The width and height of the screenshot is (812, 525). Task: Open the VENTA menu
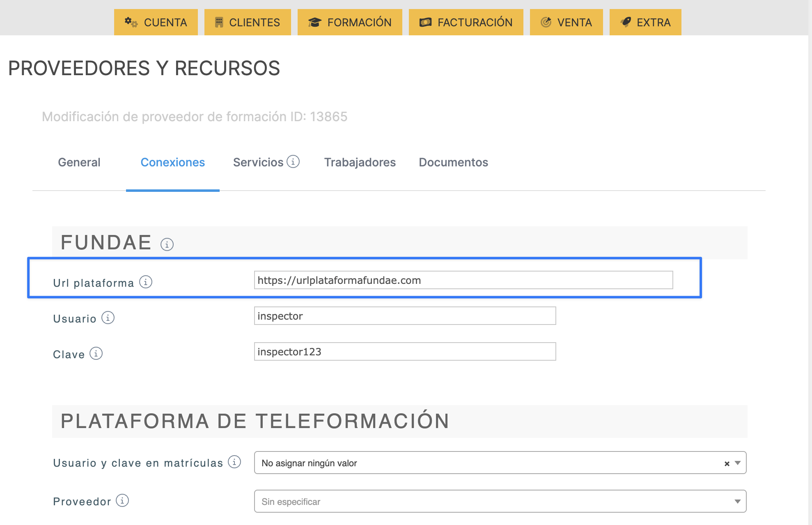point(566,22)
